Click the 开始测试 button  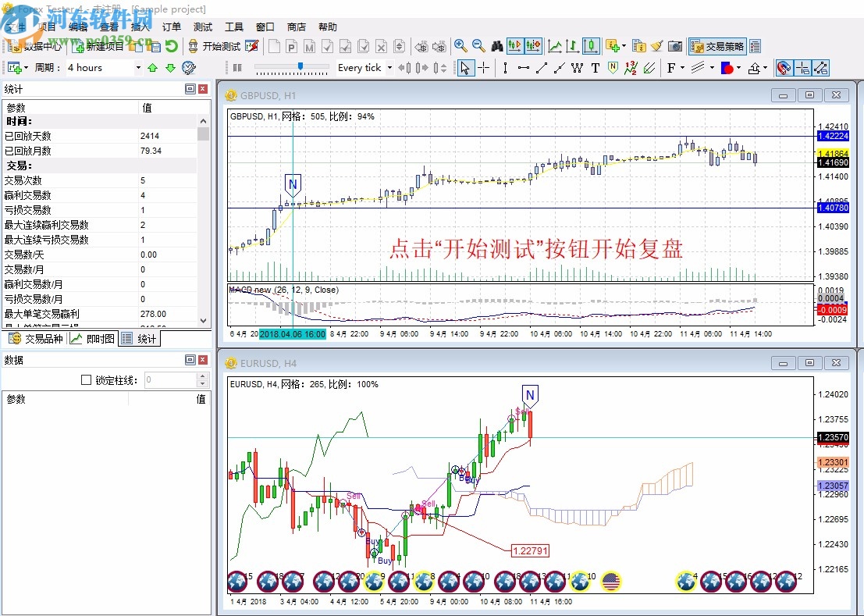[x=220, y=46]
